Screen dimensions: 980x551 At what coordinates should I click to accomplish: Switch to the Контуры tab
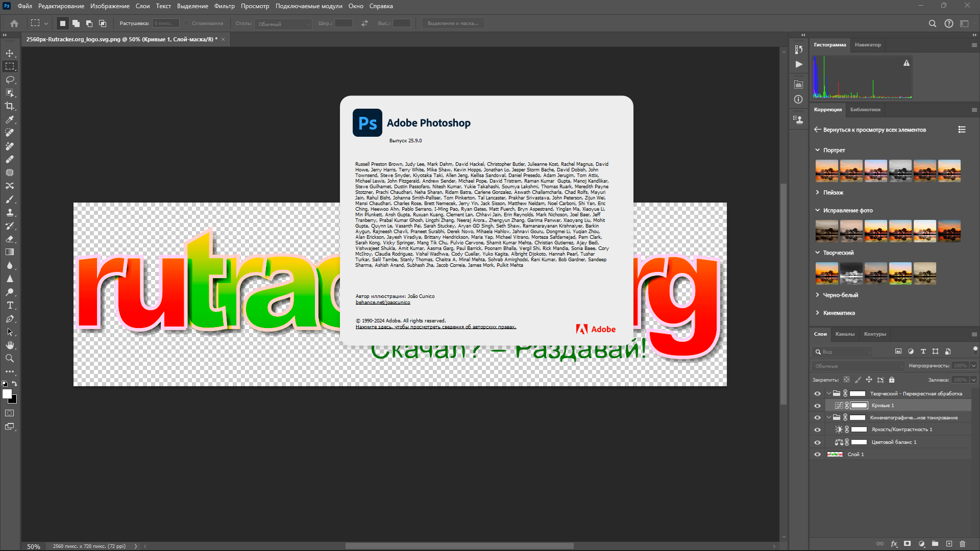point(875,334)
